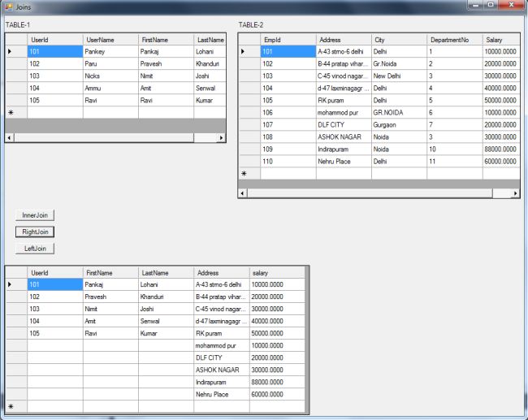Click Table-2 DepartmentNo column header
Viewport: 528px width, 420px height.
[455, 40]
